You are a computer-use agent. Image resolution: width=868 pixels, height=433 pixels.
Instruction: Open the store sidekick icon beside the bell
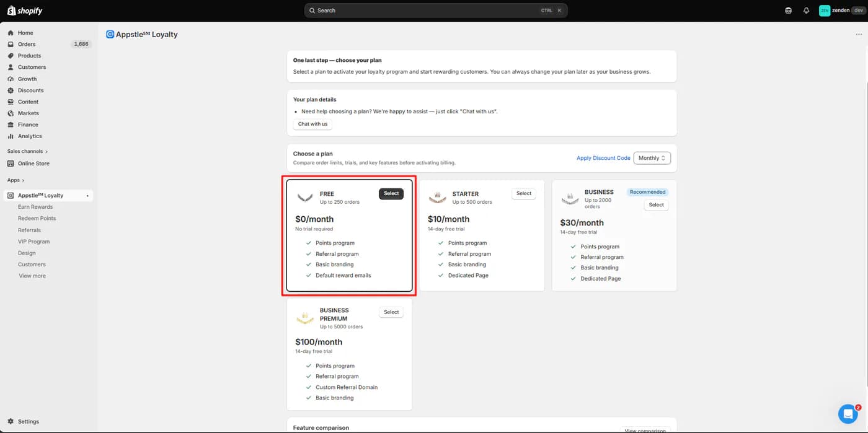pos(789,11)
